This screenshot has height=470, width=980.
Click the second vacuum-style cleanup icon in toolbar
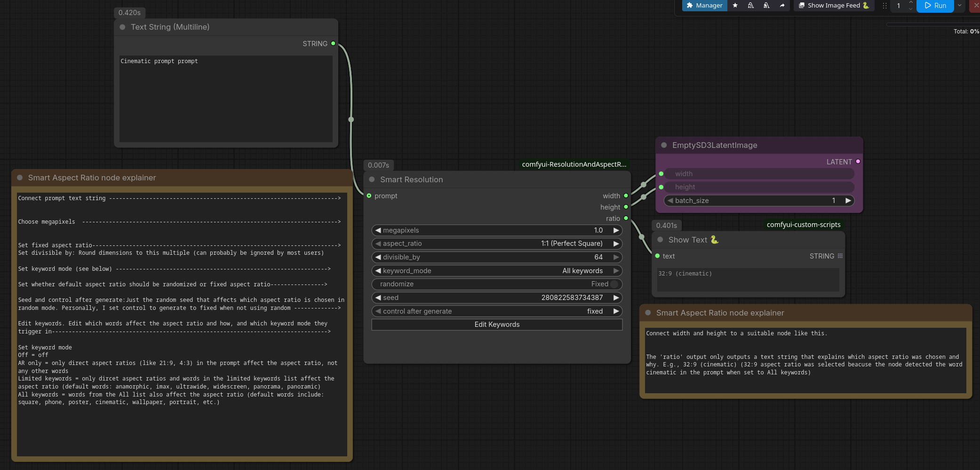point(766,6)
